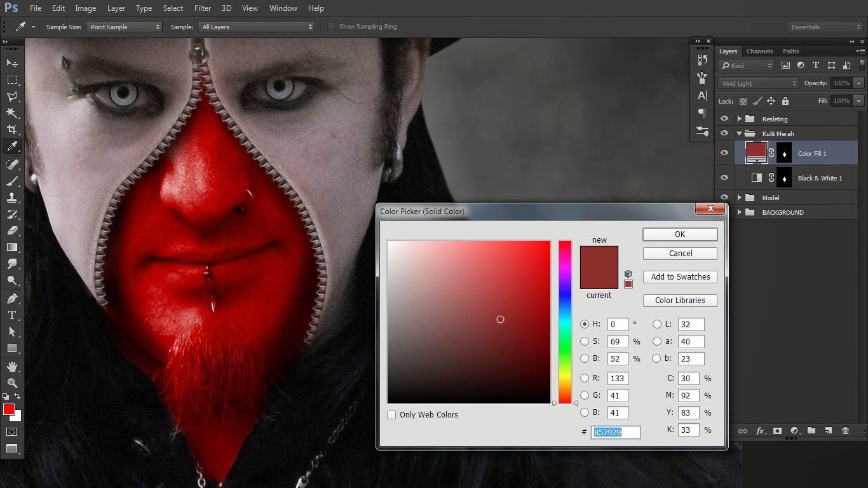
Task: Select the Clone Stamp tool
Action: (x=12, y=198)
